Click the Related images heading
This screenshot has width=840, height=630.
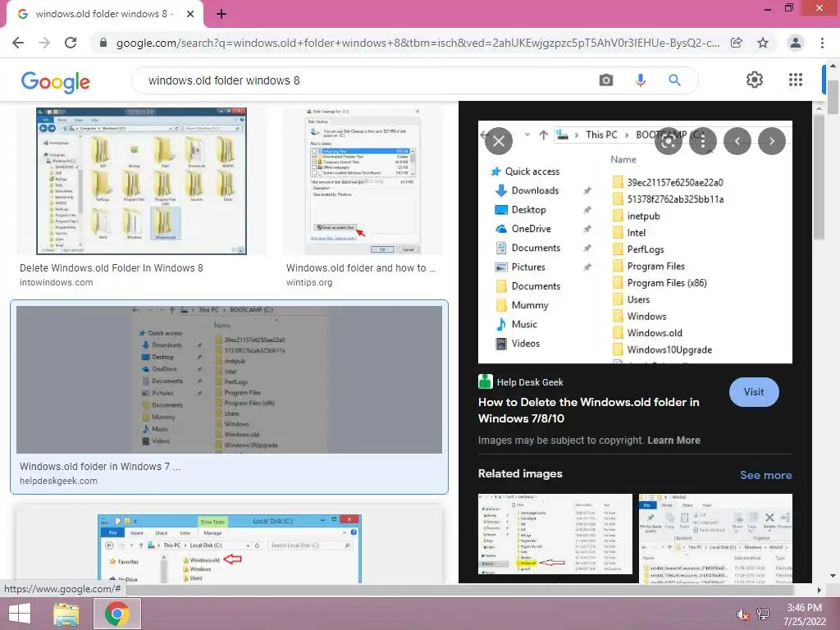(520, 473)
